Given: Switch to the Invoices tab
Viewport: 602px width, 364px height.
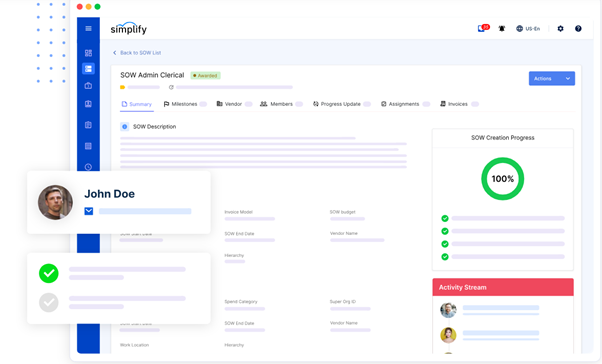Looking at the screenshot, I should [x=454, y=104].
